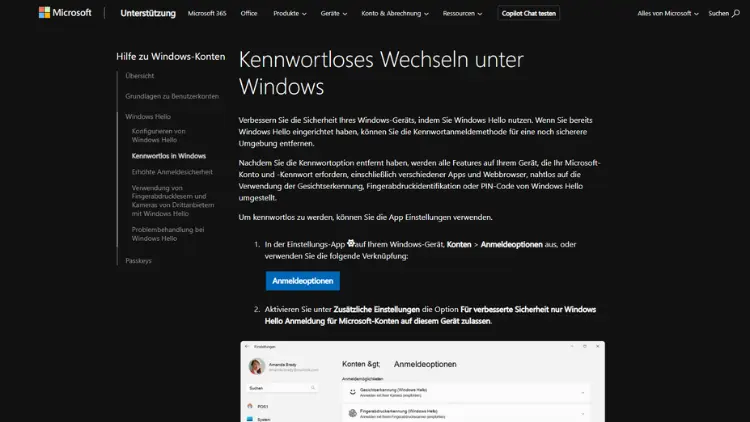The width and height of the screenshot is (750, 422).
Task: Expand the Geräte dropdown
Action: click(x=334, y=13)
